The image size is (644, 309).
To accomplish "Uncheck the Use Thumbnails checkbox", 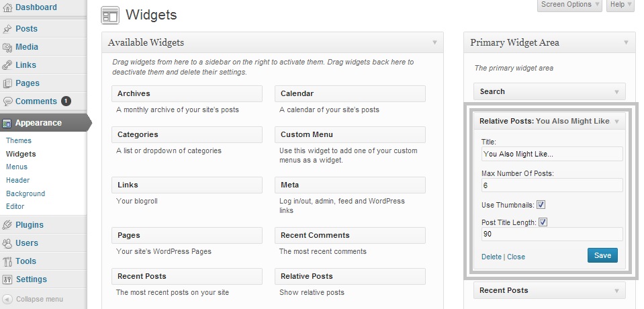I will pos(541,205).
